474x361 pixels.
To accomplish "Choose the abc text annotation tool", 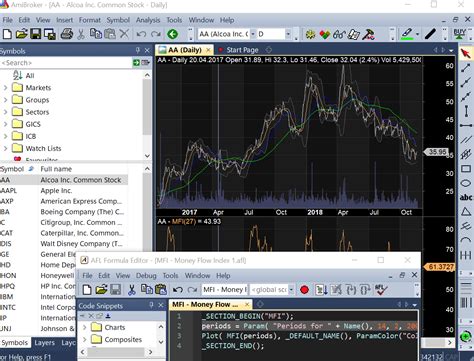I will (466, 197).
